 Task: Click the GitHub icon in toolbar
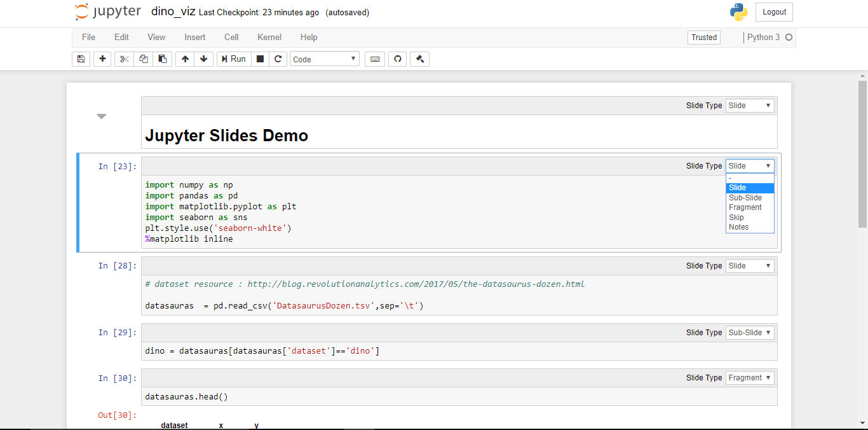pos(398,59)
